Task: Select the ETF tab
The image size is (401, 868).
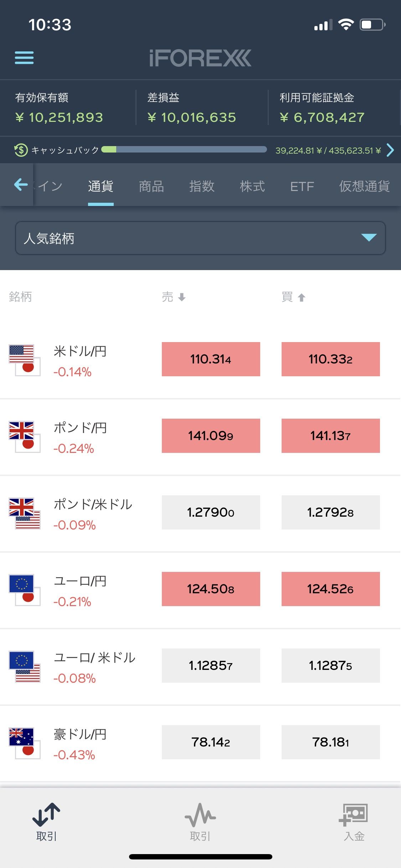Action: (x=302, y=186)
